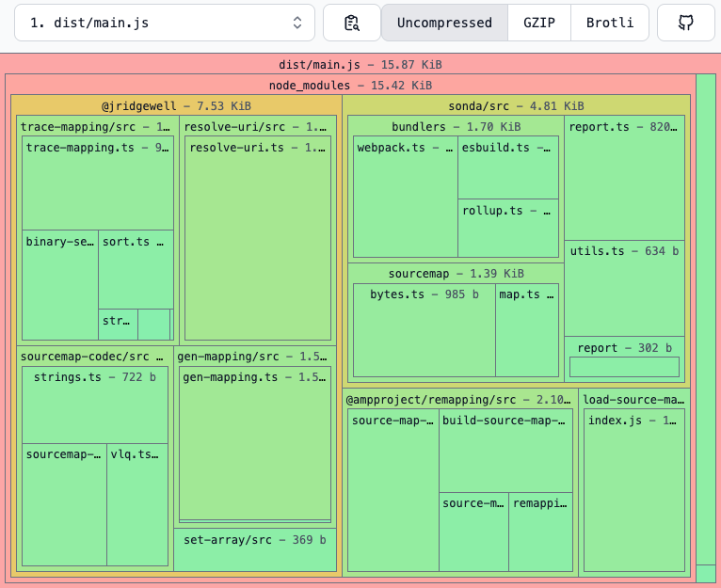Click the 'source-m…' tile beside the remapping tile

coord(473,532)
